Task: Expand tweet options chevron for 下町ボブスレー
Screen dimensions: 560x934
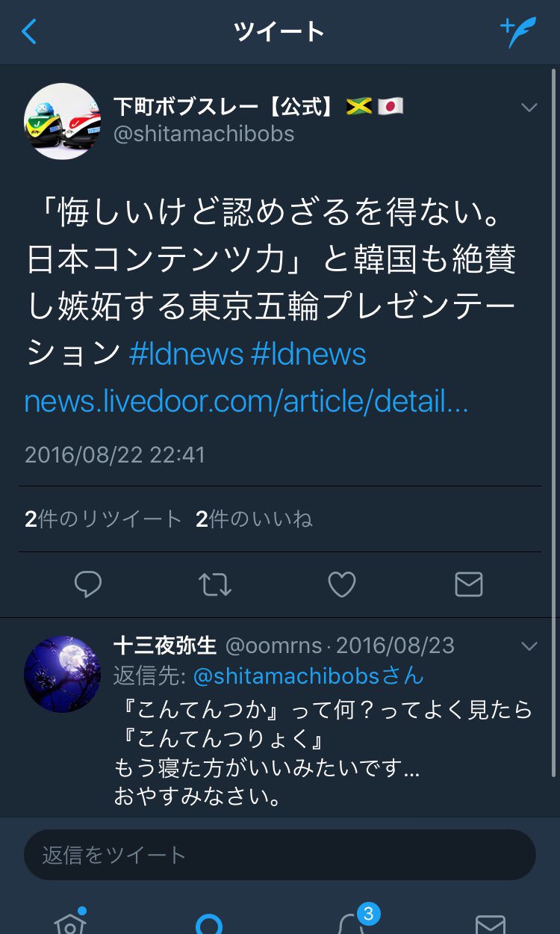Action: pyautogui.click(x=529, y=108)
